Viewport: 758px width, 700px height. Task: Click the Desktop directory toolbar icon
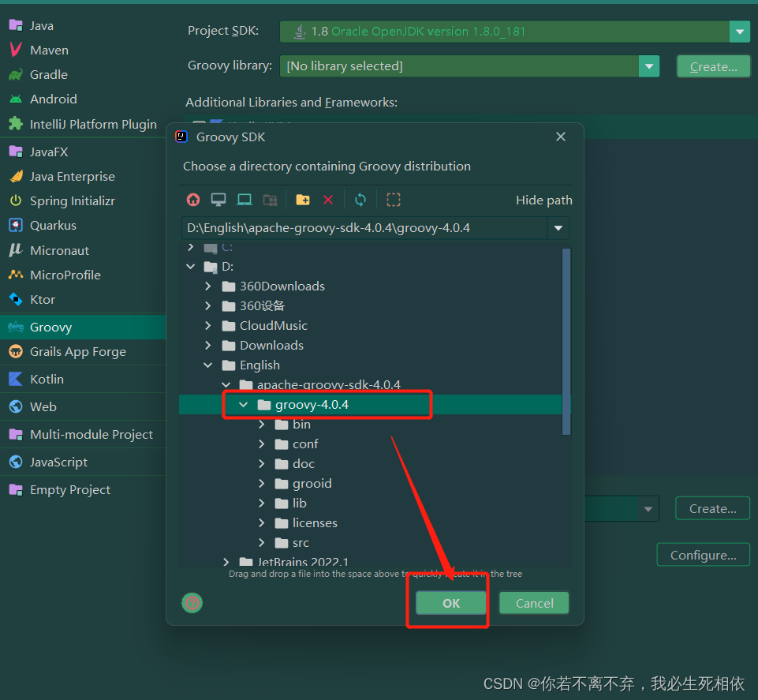(218, 200)
